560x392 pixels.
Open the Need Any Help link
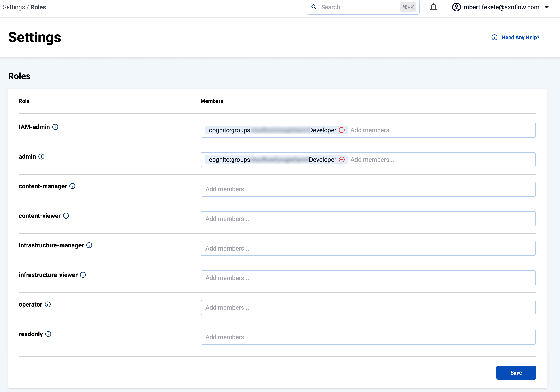pyautogui.click(x=520, y=37)
